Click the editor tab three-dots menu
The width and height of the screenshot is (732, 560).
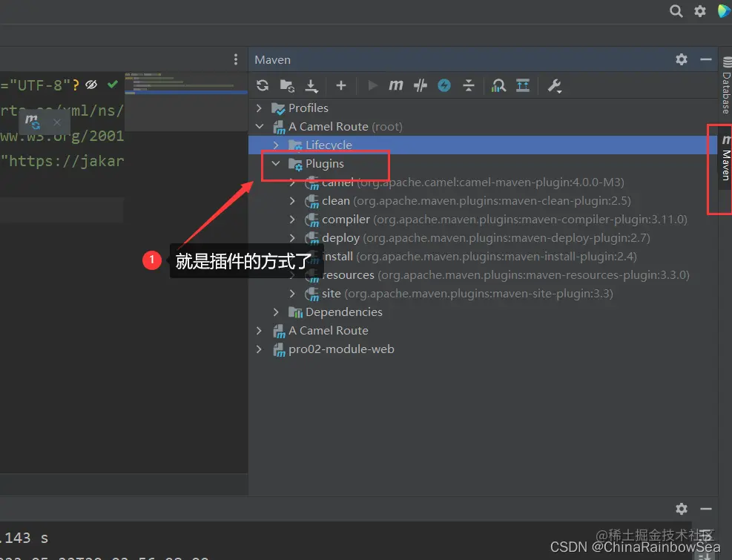[x=236, y=59]
